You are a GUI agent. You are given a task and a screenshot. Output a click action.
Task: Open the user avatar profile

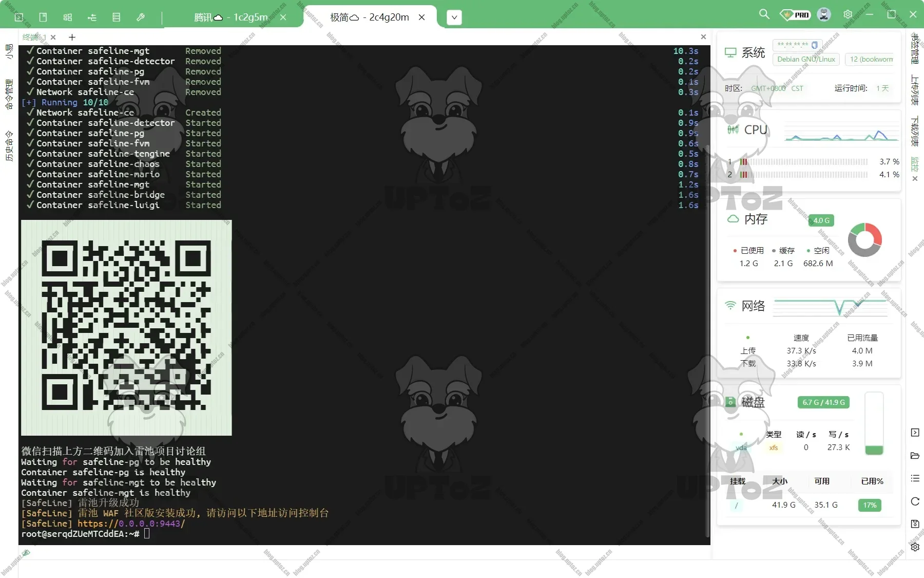[824, 14]
